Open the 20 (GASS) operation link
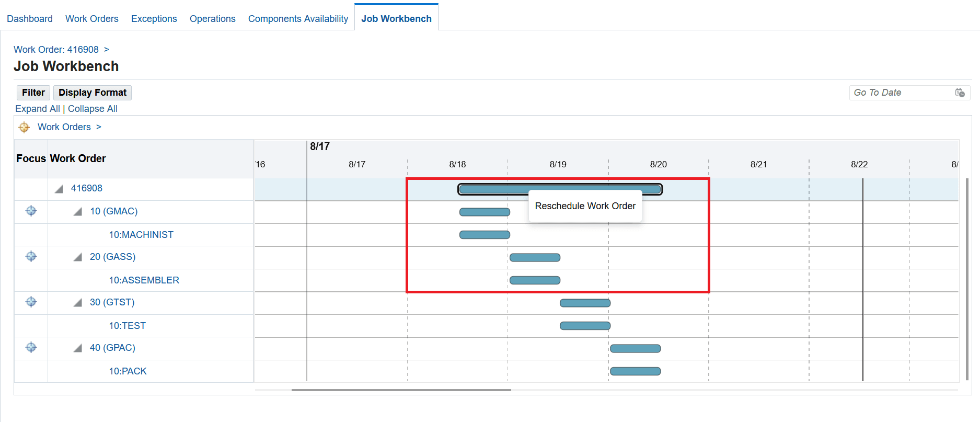The image size is (980, 422). coord(113,257)
